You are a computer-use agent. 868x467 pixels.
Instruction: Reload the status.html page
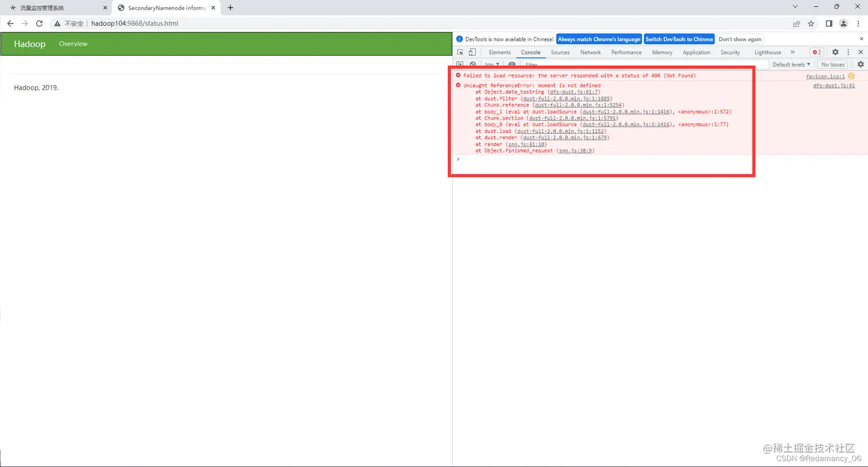click(x=39, y=24)
